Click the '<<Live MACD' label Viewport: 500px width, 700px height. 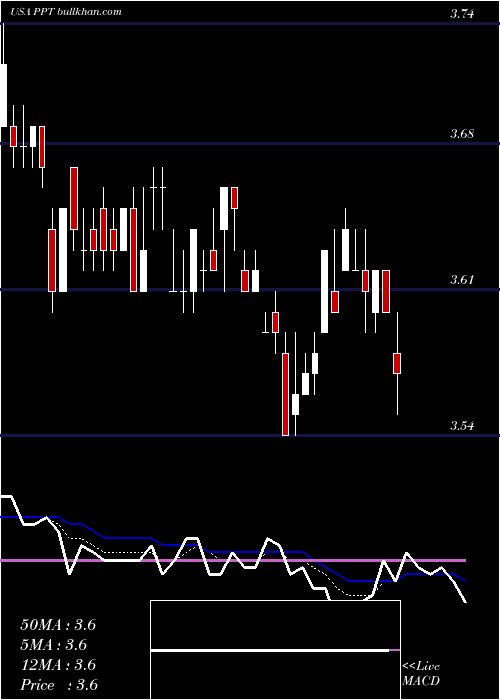pyautogui.click(x=421, y=673)
